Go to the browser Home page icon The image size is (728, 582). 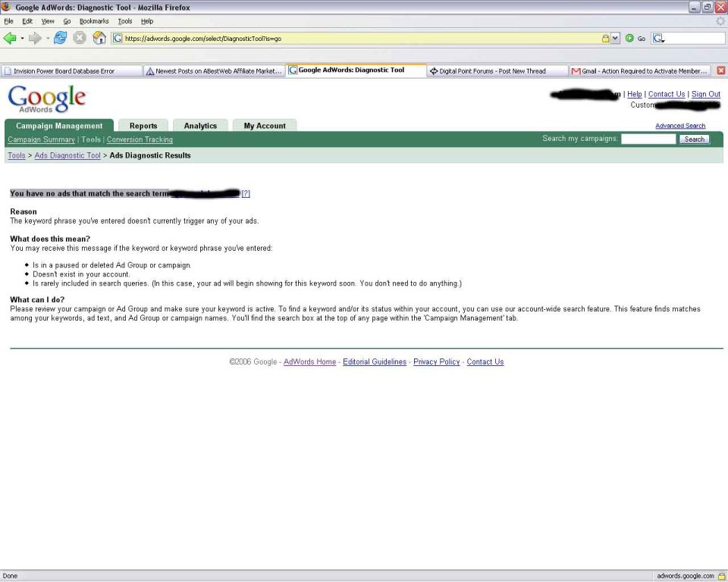pos(99,38)
